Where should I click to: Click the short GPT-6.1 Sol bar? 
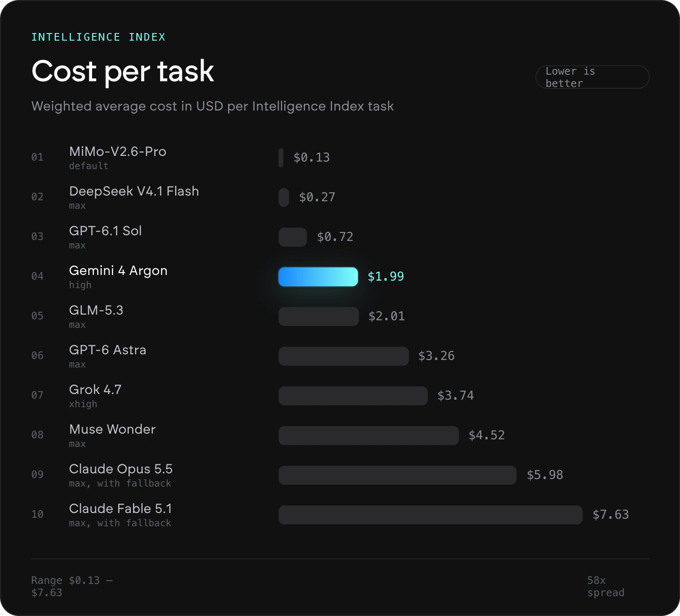coord(293,237)
